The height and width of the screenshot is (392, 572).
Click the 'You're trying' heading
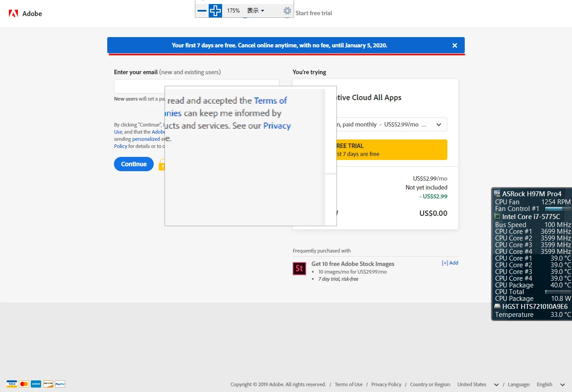point(309,72)
